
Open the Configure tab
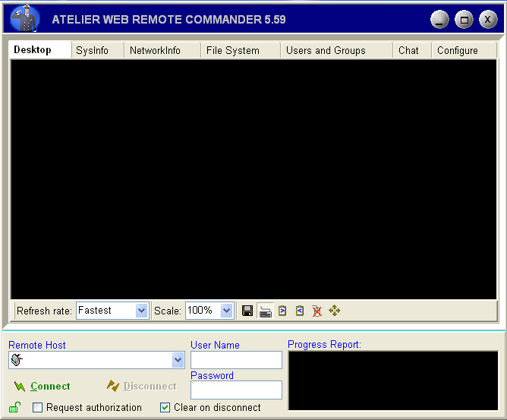coord(464,50)
